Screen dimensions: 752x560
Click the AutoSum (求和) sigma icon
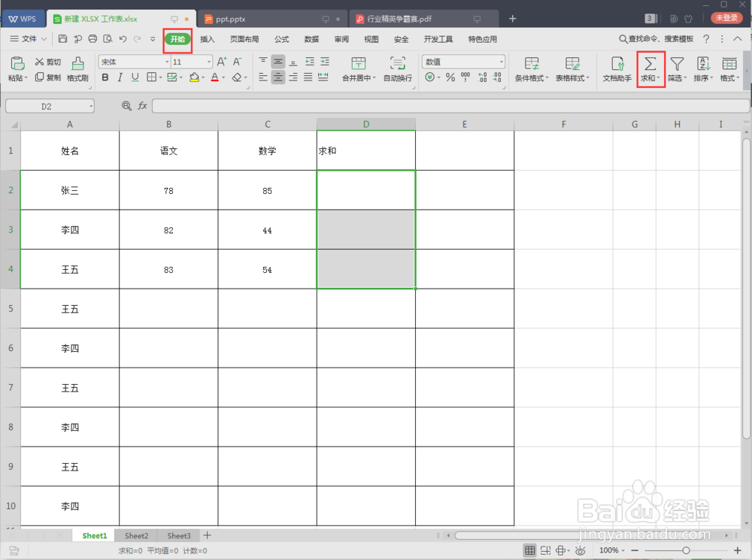pos(650,64)
